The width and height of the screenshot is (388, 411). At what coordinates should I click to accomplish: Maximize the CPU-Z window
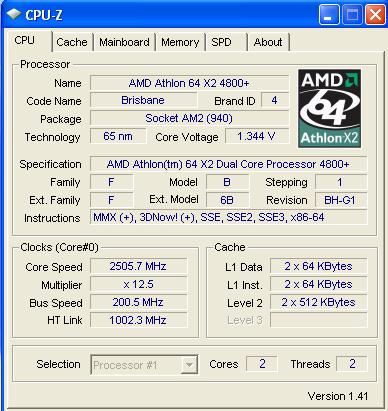coord(352,14)
